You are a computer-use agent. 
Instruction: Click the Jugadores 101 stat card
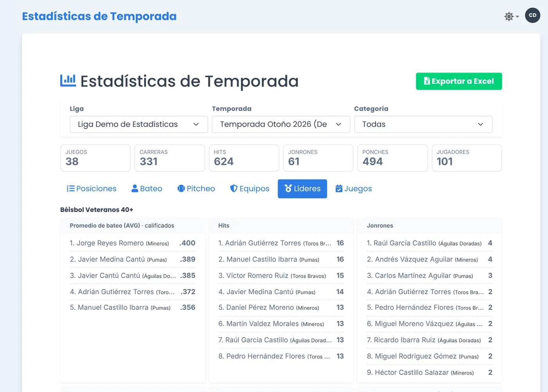[467, 158]
